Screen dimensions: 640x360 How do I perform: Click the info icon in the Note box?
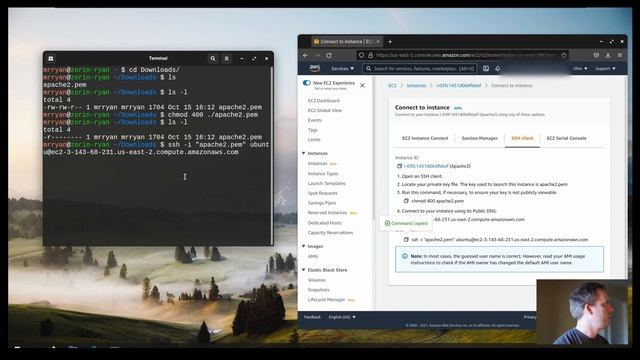pyautogui.click(x=405, y=256)
